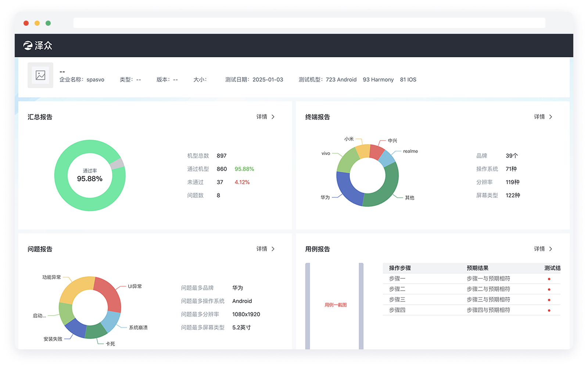Click red status dot for 步骤三
This screenshot has width=588, height=367.
pos(549,300)
